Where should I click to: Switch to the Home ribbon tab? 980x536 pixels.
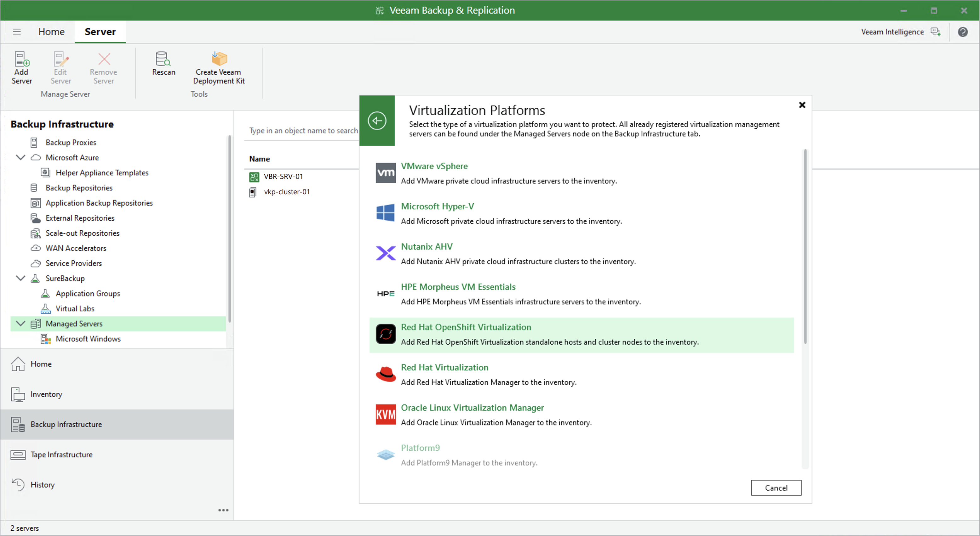[x=51, y=31]
